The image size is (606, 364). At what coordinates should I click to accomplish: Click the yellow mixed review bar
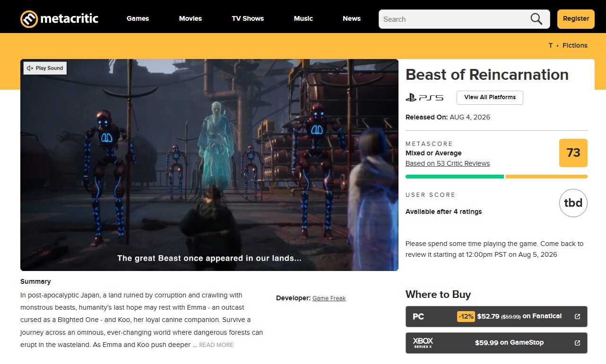[546, 177]
